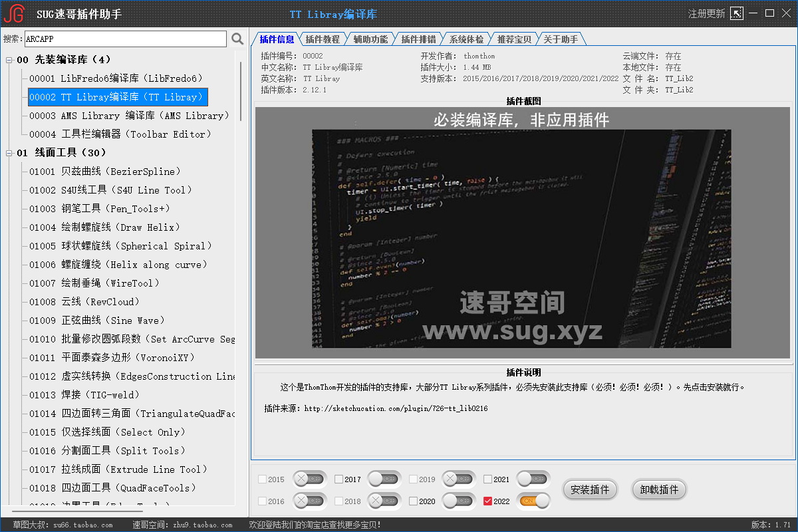Click the 开发作者 value thomthom
The image size is (798, 532).
479,57
